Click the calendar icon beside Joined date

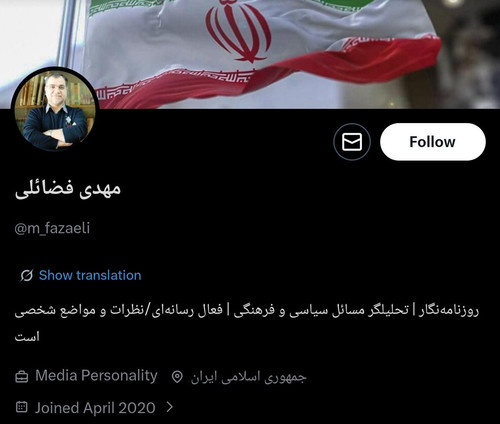click(x=22, y=407)
